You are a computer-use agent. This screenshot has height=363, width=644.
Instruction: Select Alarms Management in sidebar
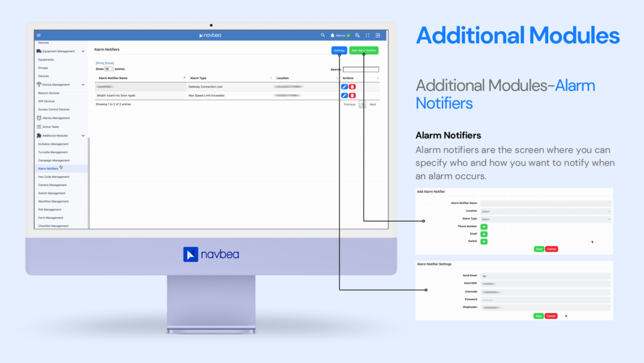click(x=56, y=118)
